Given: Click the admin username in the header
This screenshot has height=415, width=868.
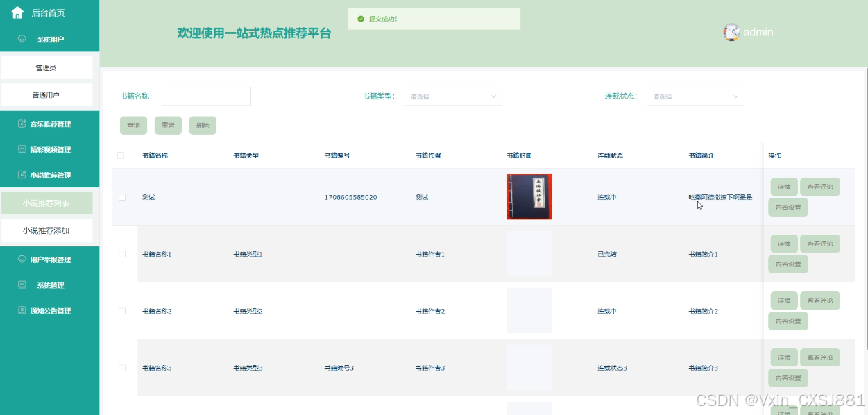Looking at the screenshot, I should point(758,32).
